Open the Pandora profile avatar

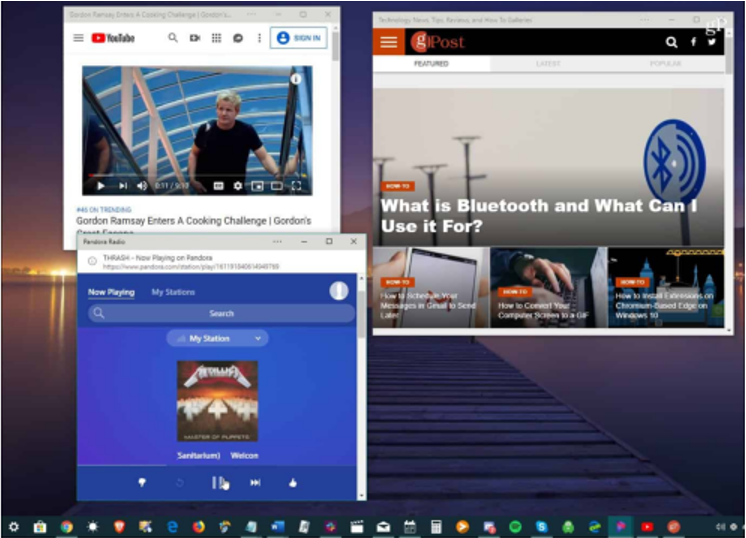pyautogui.click(x=339, y=291)
